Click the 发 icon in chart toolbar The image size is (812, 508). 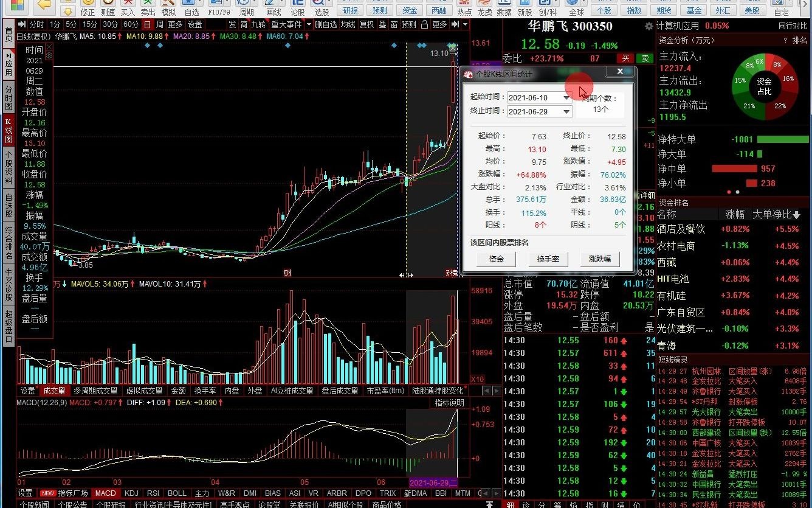(x=232, y=24)
